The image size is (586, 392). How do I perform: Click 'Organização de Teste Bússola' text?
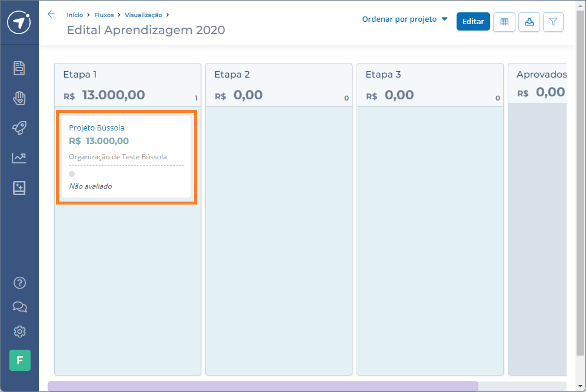pyautogui.click(x=118, y=157)
